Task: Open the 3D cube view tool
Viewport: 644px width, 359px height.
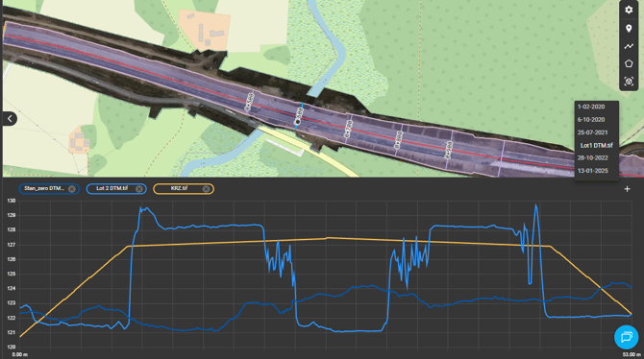Action: tap(629, 82)
